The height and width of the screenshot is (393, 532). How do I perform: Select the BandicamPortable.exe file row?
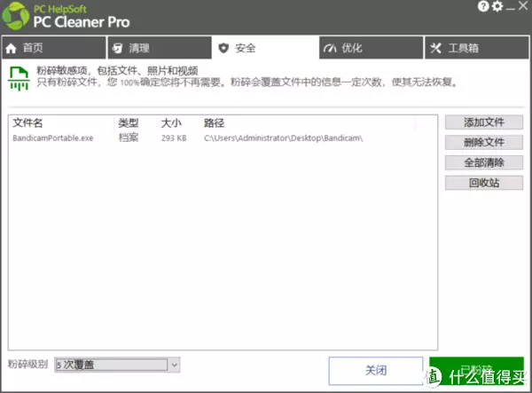pyautogui.click(x=223, y=138)
